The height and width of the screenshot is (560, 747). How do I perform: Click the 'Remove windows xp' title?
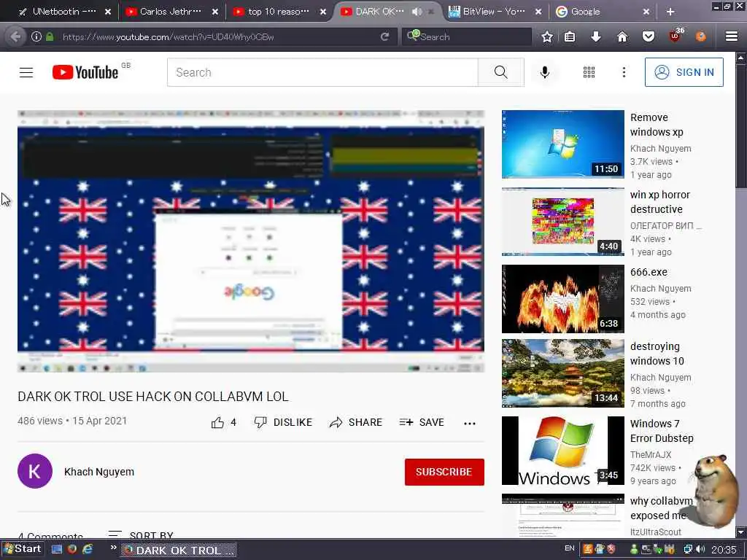tap(657, 125)
